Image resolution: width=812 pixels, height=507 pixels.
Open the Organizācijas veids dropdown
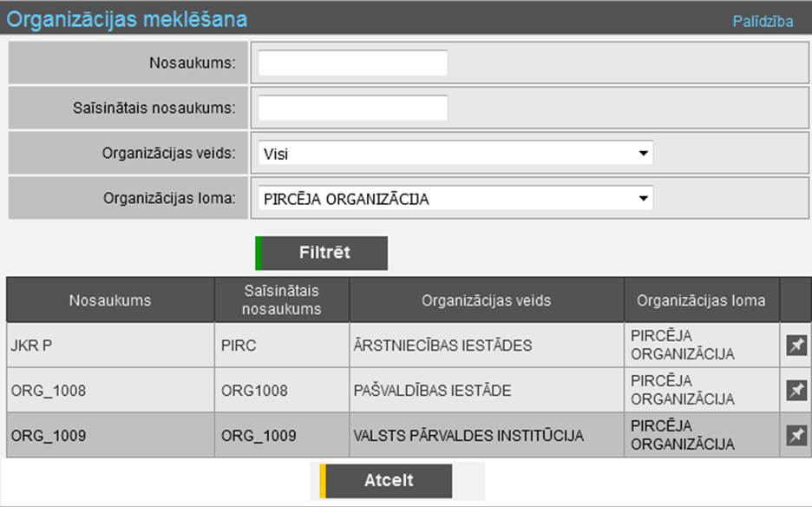pyautogui.click(x=455, y=154)
